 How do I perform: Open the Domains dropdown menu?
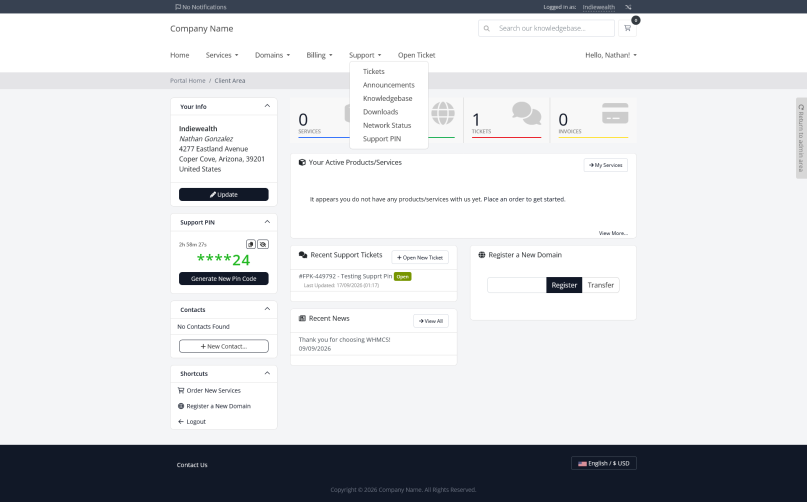(272, 55)
